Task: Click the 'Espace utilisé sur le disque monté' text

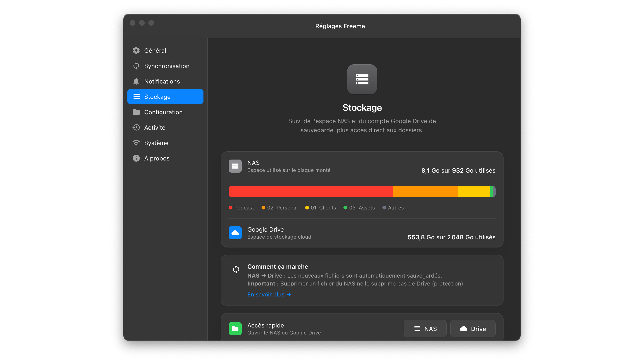Action: [x=289, y=170]
